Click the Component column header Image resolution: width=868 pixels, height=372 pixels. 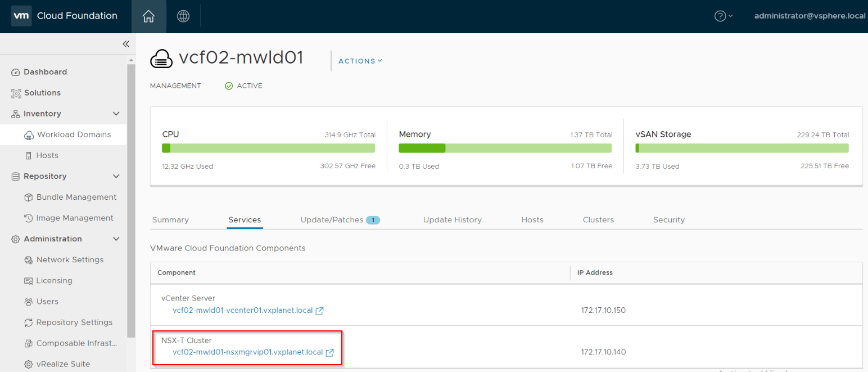pyautogui.click(x=177, y=272)
